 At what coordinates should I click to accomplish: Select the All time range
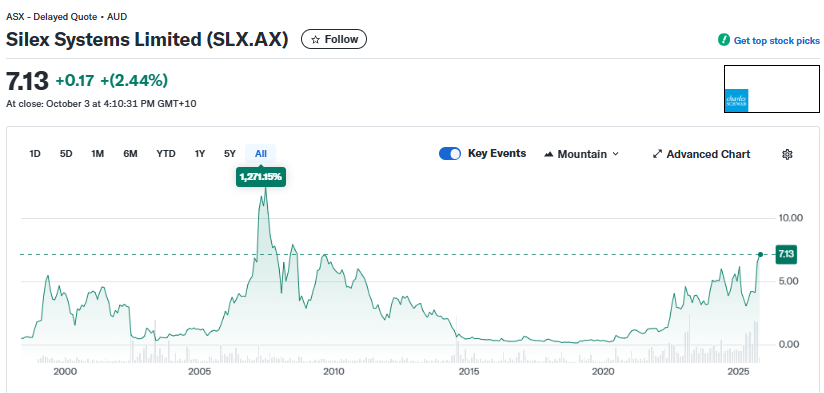(261, 154)
